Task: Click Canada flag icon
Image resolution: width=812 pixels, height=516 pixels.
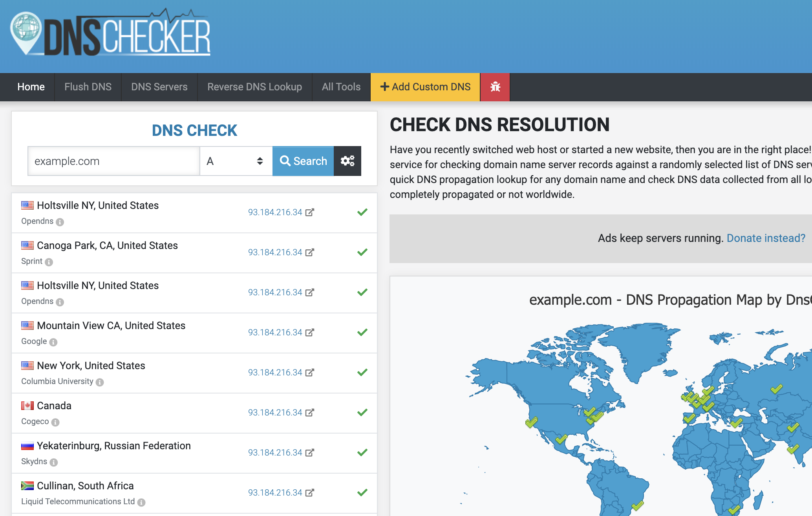Action: coord(27,406)
